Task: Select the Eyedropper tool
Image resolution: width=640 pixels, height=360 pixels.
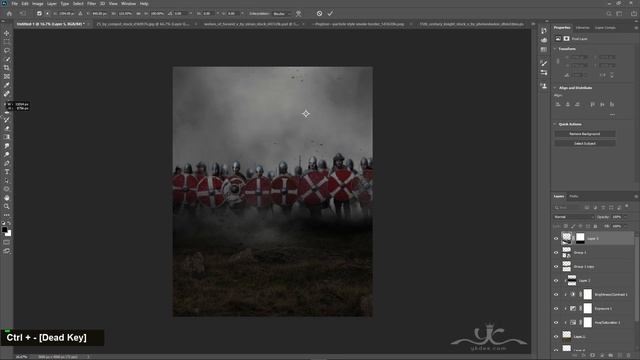Action: 7,85
